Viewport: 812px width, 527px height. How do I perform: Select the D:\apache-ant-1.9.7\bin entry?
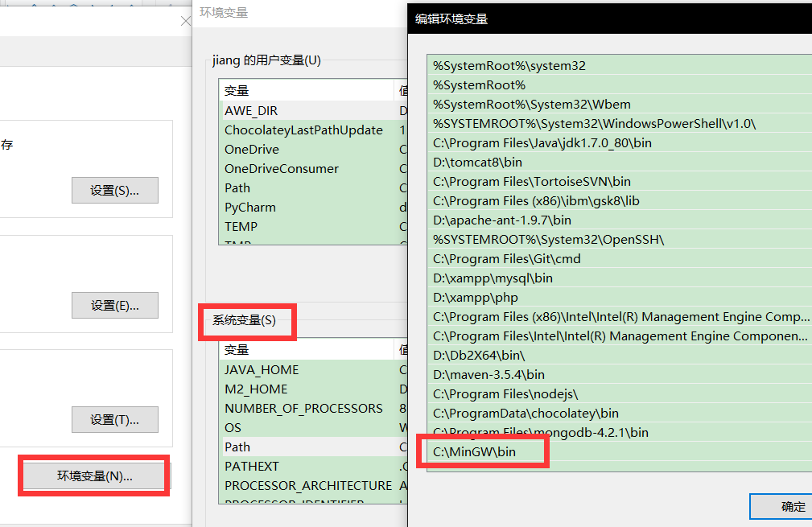620,220
